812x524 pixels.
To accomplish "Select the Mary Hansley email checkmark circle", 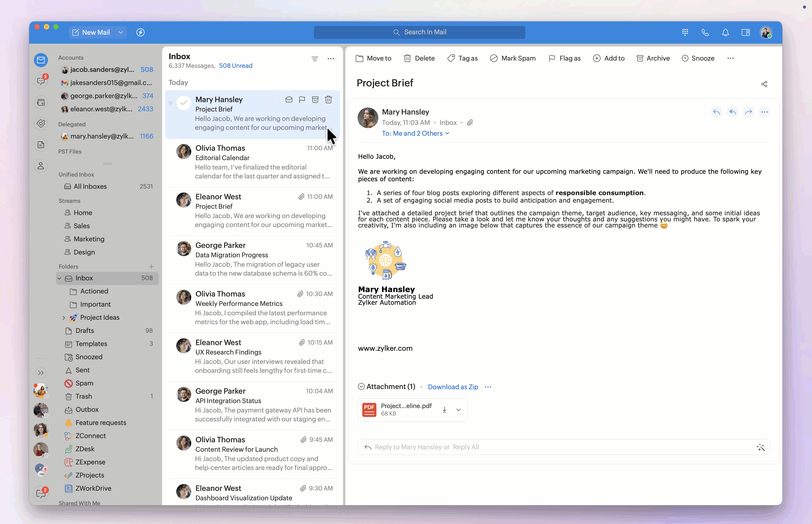I will click(x=183, y=102).
